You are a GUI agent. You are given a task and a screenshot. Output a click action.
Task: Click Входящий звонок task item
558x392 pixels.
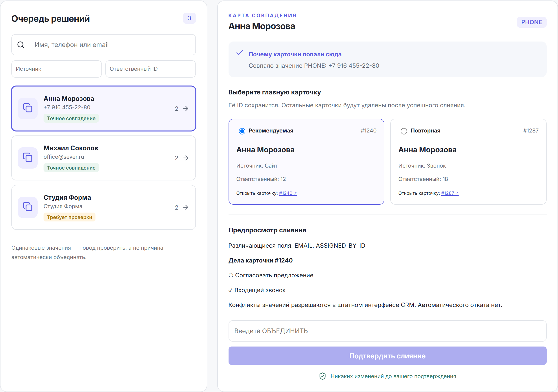click(257, 290)
